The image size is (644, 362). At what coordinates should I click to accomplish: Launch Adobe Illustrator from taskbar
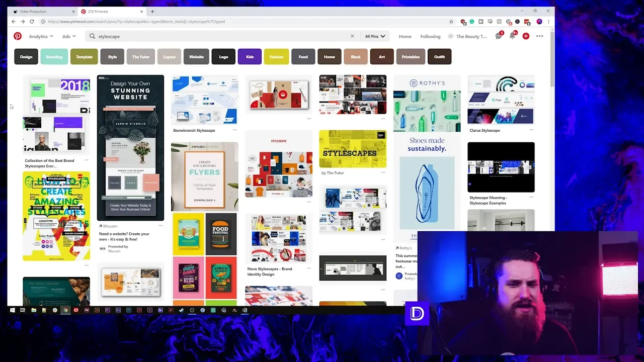pos(97,310)
